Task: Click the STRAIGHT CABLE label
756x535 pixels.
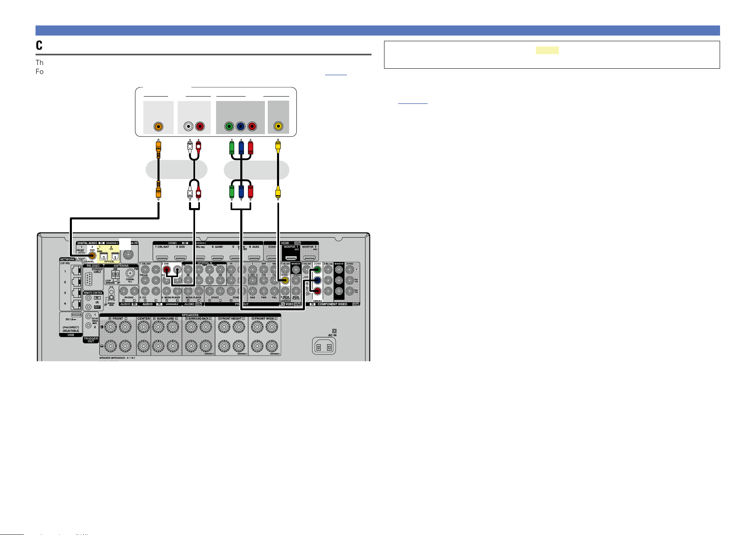Action: tap(97, 270)
